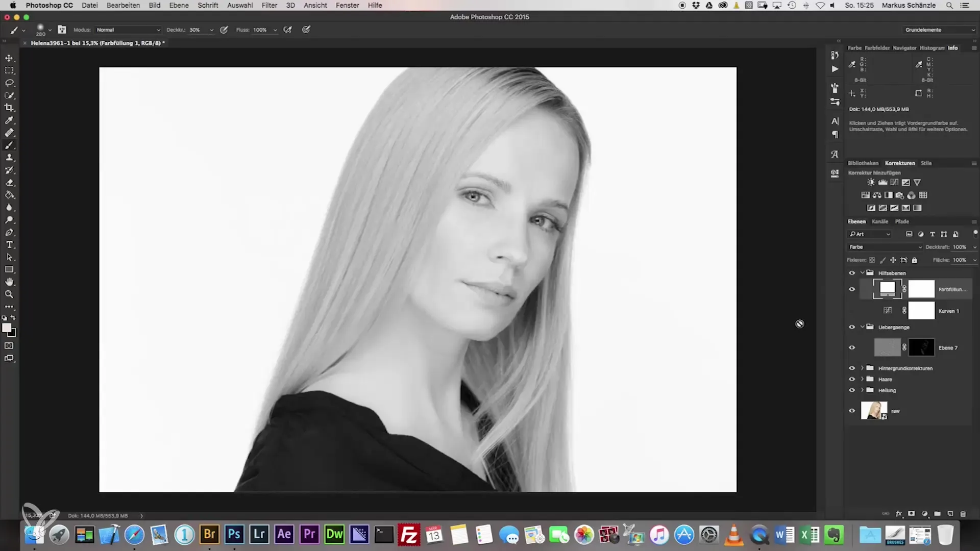
Task: Hide the raw layer
Action: pos(851,411)
